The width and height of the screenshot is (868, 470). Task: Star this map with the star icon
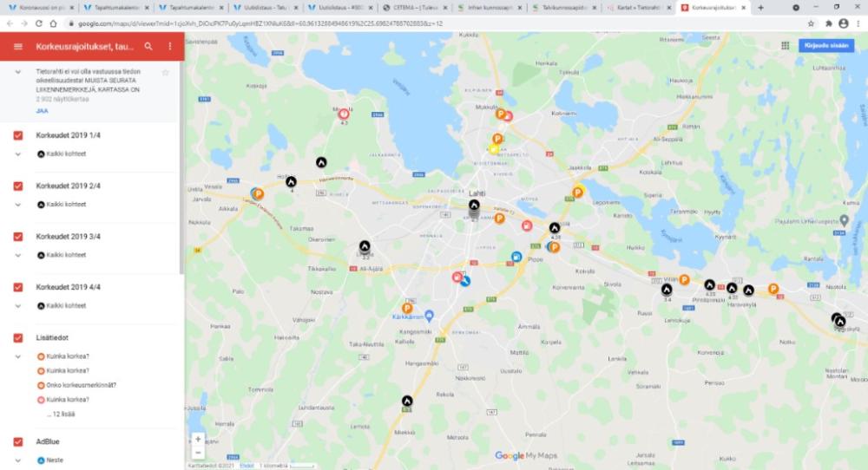165,73
